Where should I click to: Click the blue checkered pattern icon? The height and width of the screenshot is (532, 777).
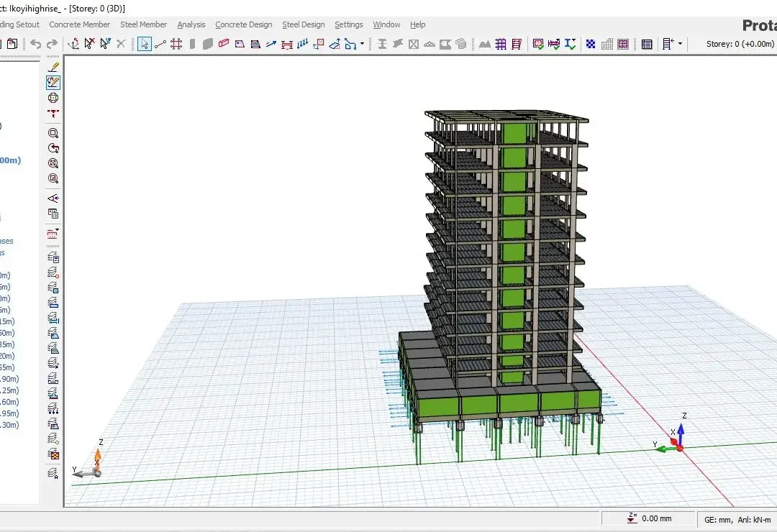pyautogui.click(x=591, y=44)
